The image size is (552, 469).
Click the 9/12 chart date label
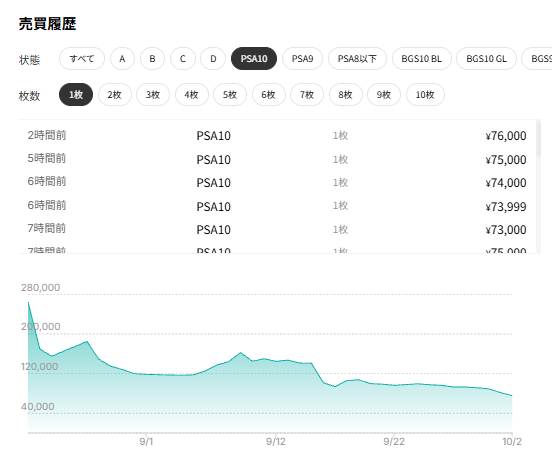coord(276,442)
